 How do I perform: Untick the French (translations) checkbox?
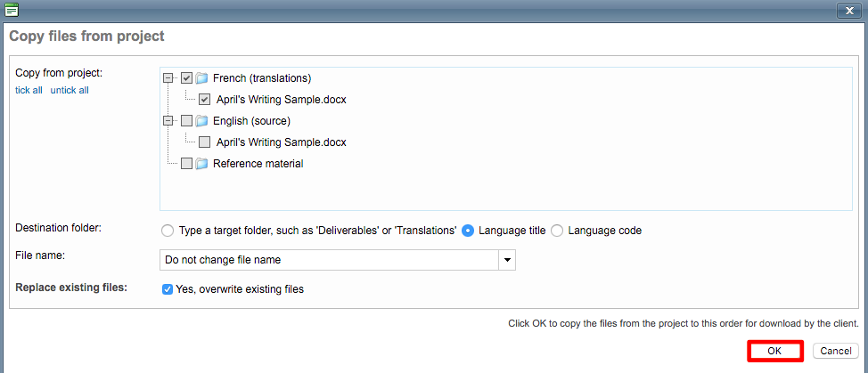pyautogui.click(x=186, y=78)
